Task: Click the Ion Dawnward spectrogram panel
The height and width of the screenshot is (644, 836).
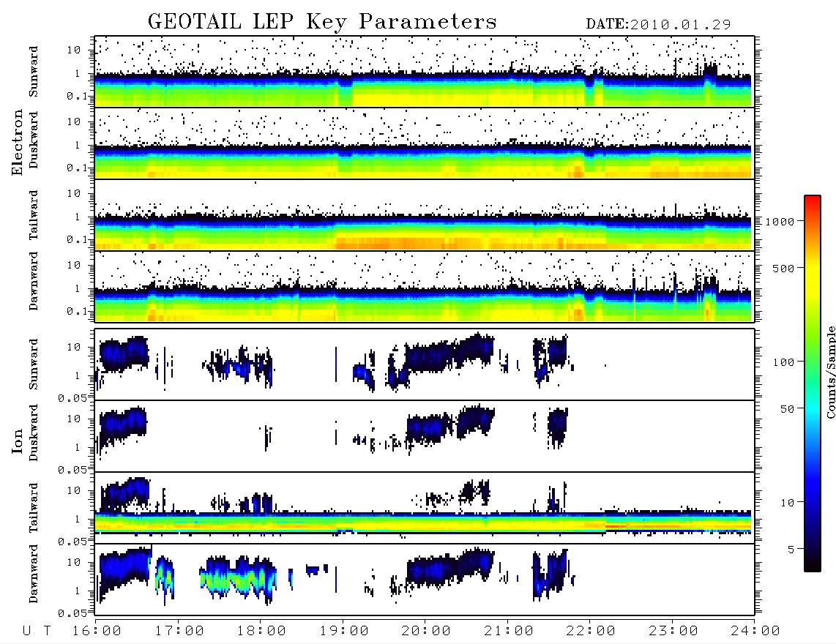Action: point(425,580)
